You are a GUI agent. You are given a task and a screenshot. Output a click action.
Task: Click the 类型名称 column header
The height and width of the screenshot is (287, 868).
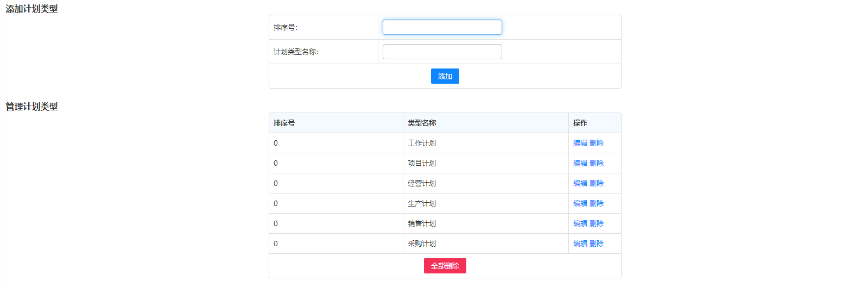click(x=422, y=123)
